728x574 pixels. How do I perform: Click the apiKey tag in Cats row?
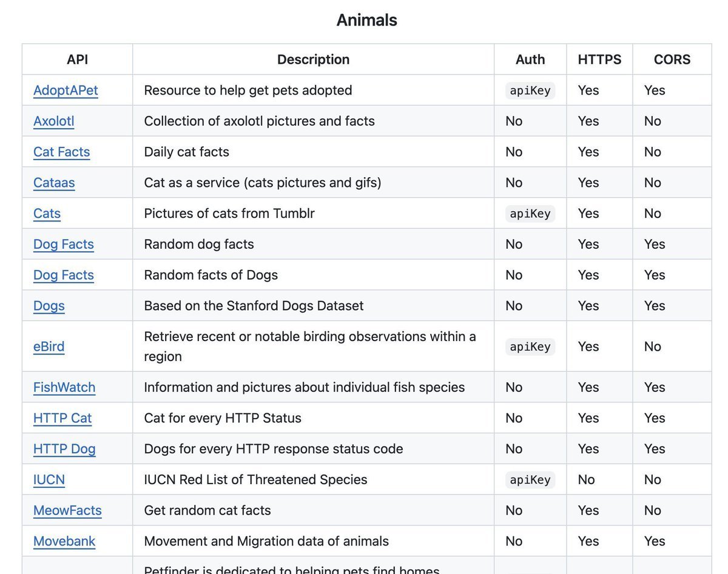pyautogui.click(x=530, y=214)
